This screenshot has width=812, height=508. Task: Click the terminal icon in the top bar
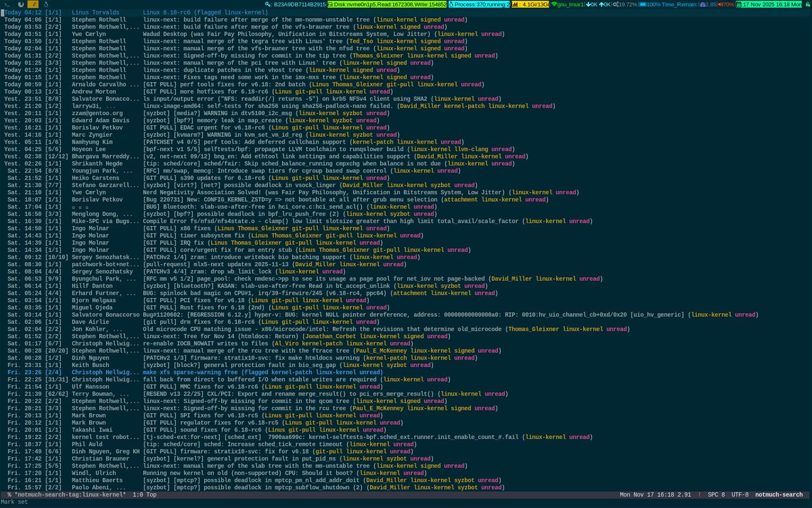tap(7, 3)
